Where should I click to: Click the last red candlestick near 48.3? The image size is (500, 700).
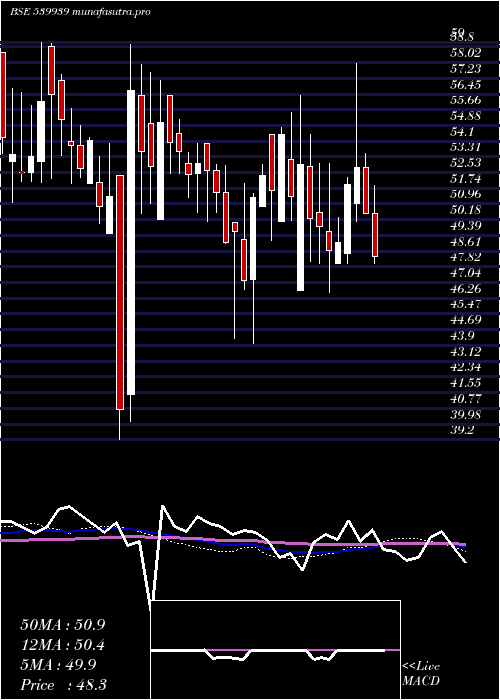point(375,235)
